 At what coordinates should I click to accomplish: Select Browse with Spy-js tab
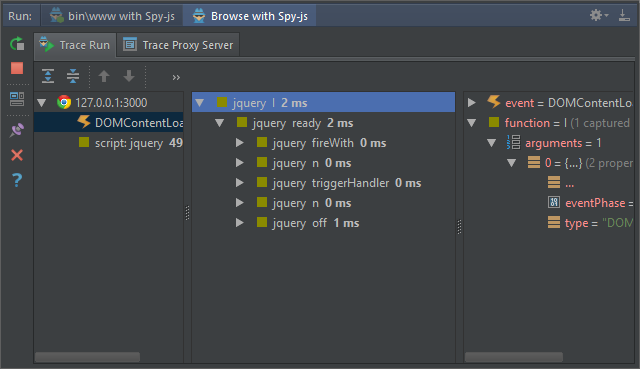pos(250,16)
